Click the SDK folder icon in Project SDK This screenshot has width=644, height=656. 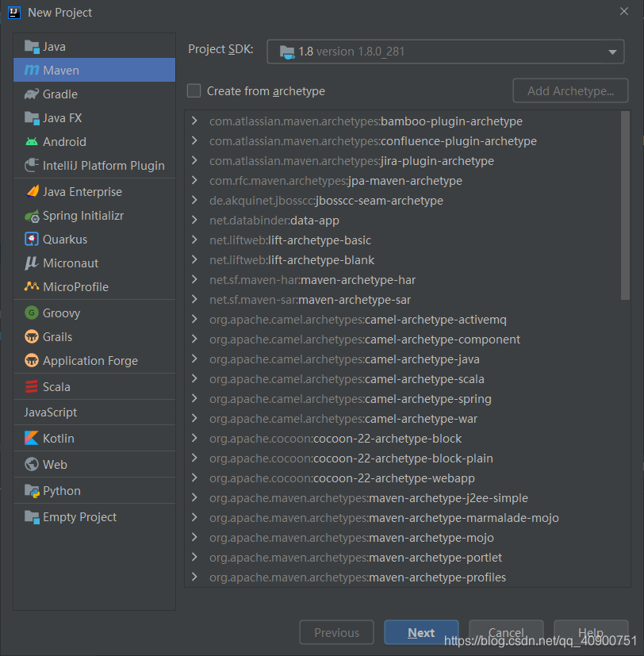(x=287, y=52)
